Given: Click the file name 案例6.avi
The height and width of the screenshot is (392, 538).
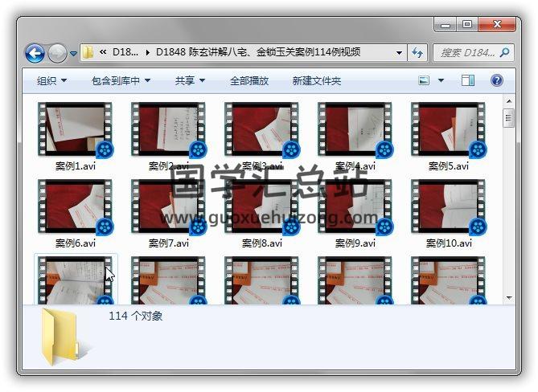Looking at the screenshot, I should click(76, 243).
